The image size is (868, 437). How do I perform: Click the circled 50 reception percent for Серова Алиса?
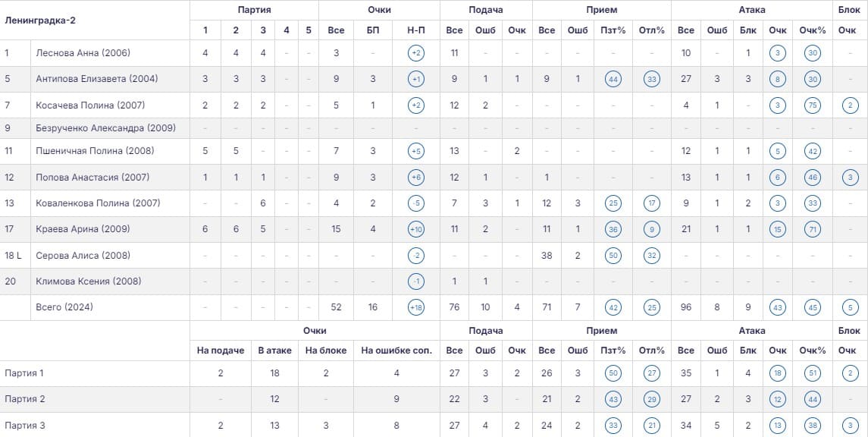[613, 256]
